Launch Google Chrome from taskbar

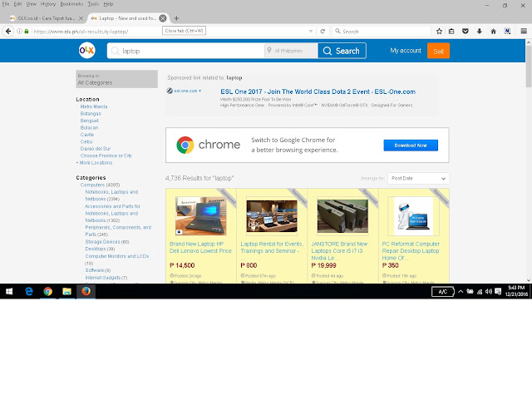pos(48,292)
